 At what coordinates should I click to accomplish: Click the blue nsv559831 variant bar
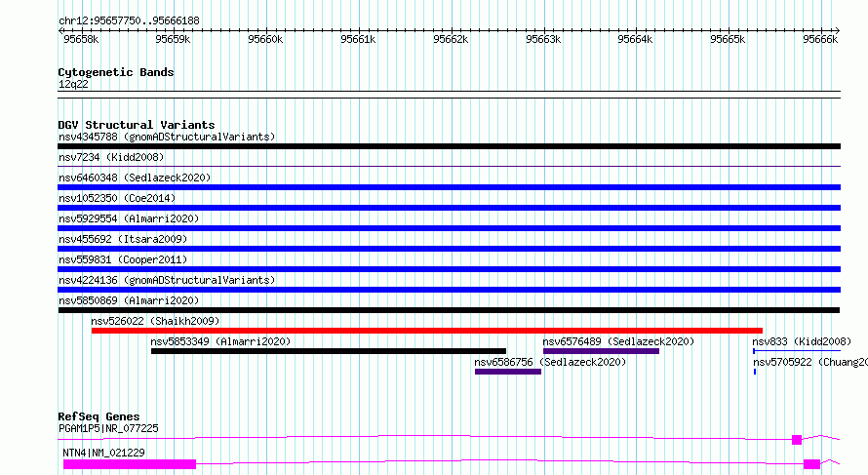coord(449,269)
